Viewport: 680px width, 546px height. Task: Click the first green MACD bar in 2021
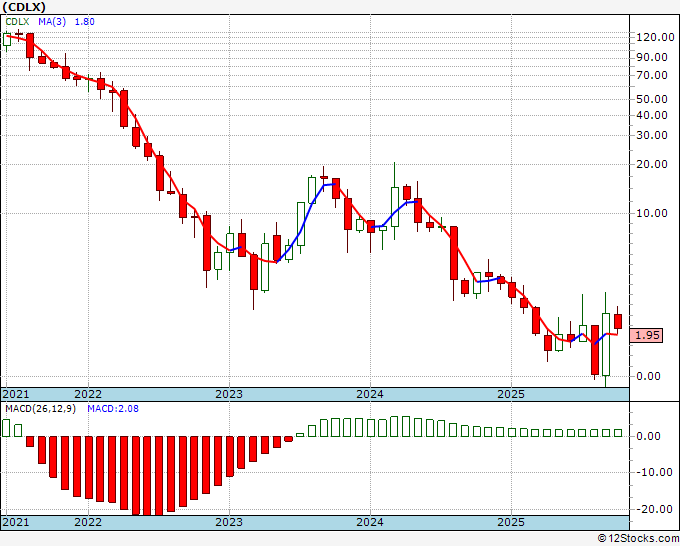[x=6, y=428]
